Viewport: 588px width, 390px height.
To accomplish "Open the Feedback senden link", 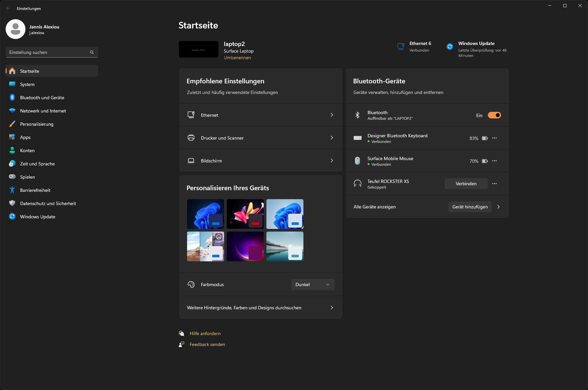I will click(x=207, y=344).
